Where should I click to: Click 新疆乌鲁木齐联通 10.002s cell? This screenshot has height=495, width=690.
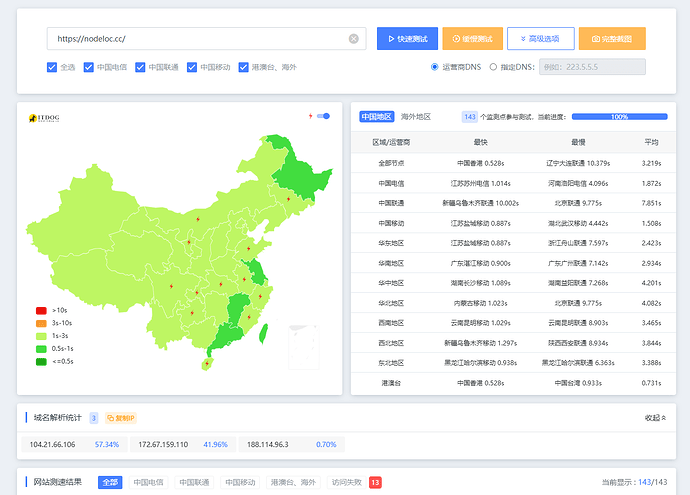tap(481, 203)
